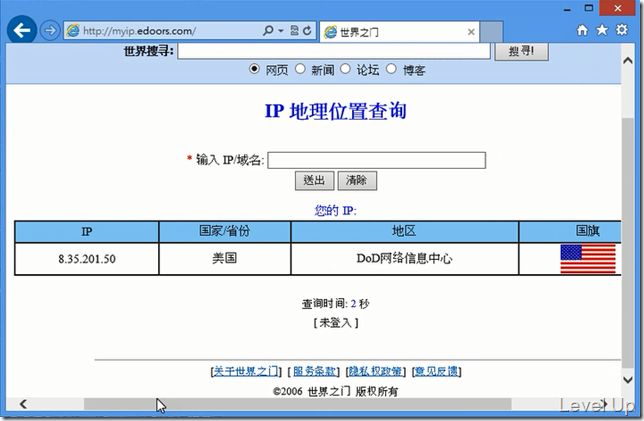
Task: Click the DoD网络信息中心 region cell
Action: [405, 259]
